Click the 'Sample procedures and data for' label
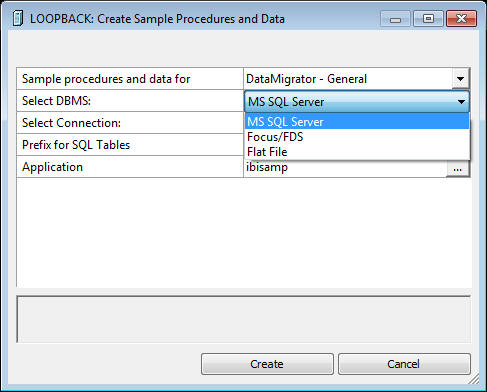 [x=106, y=79]
